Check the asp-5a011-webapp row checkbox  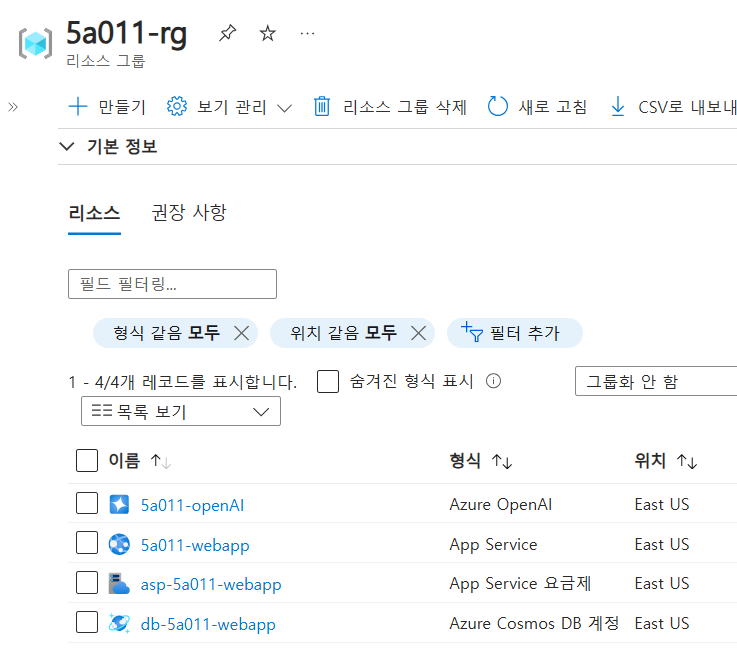[x=87, y=583]
